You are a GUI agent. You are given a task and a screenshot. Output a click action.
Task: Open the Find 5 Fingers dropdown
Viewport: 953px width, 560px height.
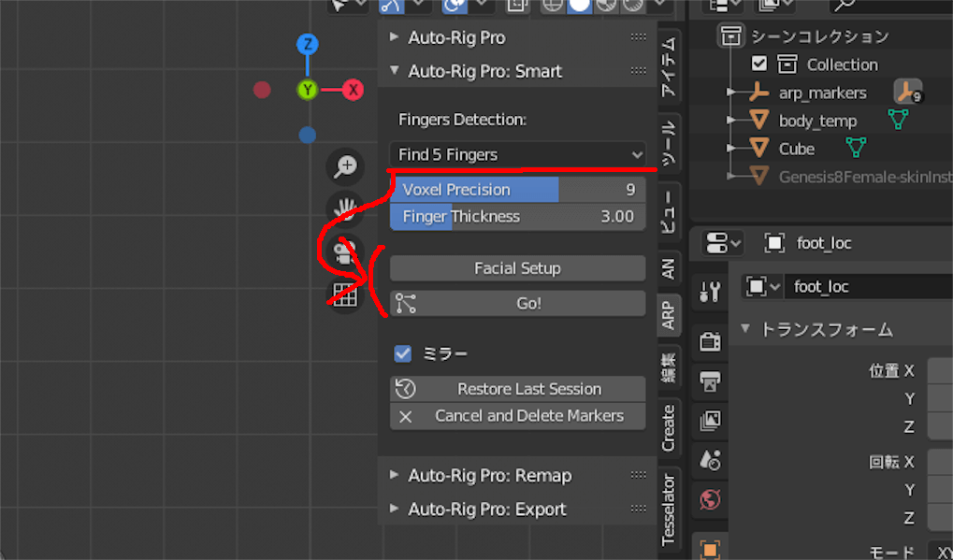pyautogui.click(x=517, y=154)
